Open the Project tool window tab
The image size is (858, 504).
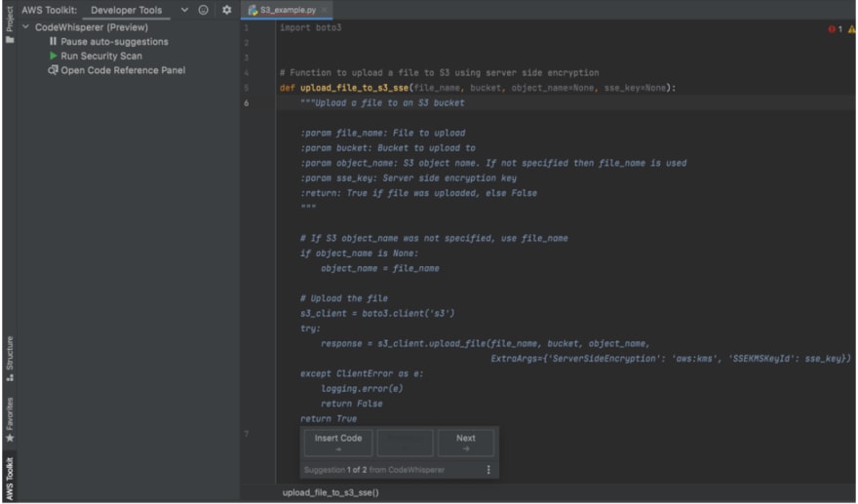click(10, 23)
